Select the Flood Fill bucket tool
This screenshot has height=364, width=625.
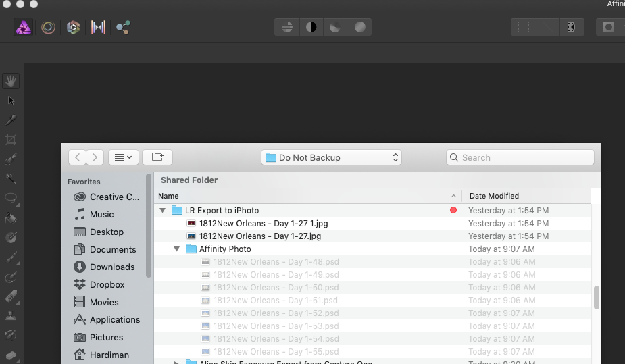click(x=11, y=218)
